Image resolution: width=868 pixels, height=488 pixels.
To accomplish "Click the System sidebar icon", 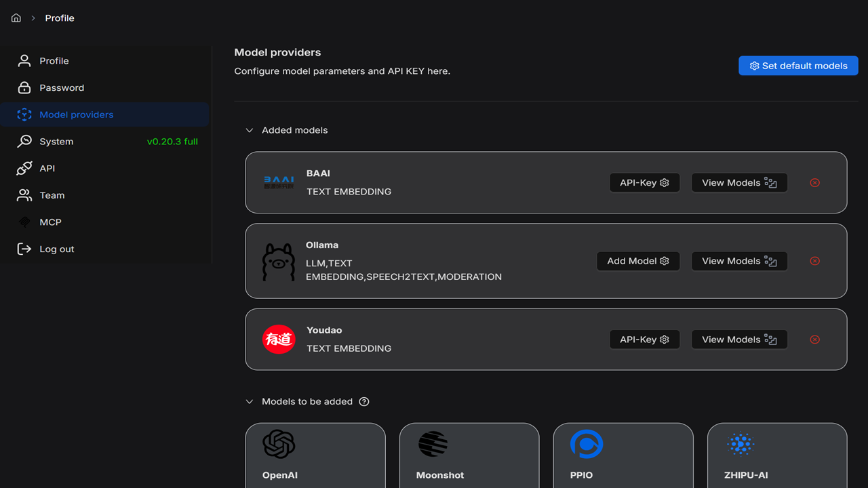I will pyautogui.click(x=24, y=142).
